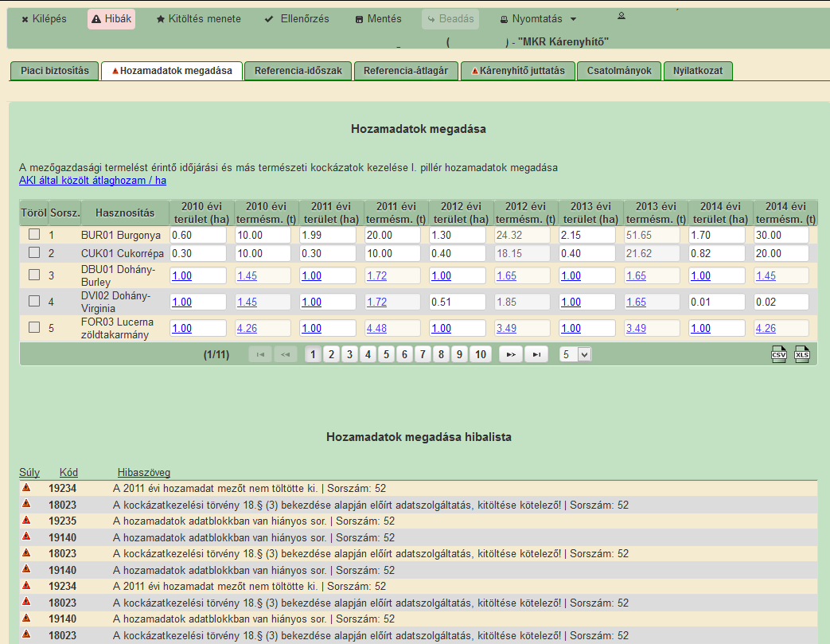Go to page 5 of table
Viewport: 830px width, 644px height.
pyautogui.click(x=387, y=354)
